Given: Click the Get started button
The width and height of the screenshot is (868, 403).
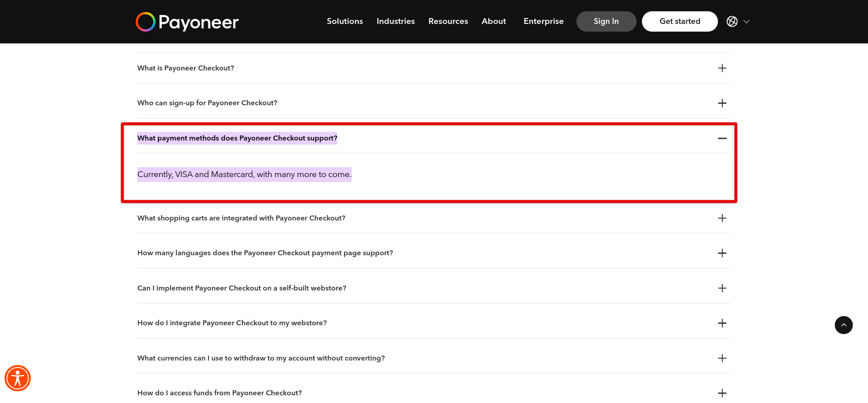Looking at the screenshot, I should pos(680,21).
